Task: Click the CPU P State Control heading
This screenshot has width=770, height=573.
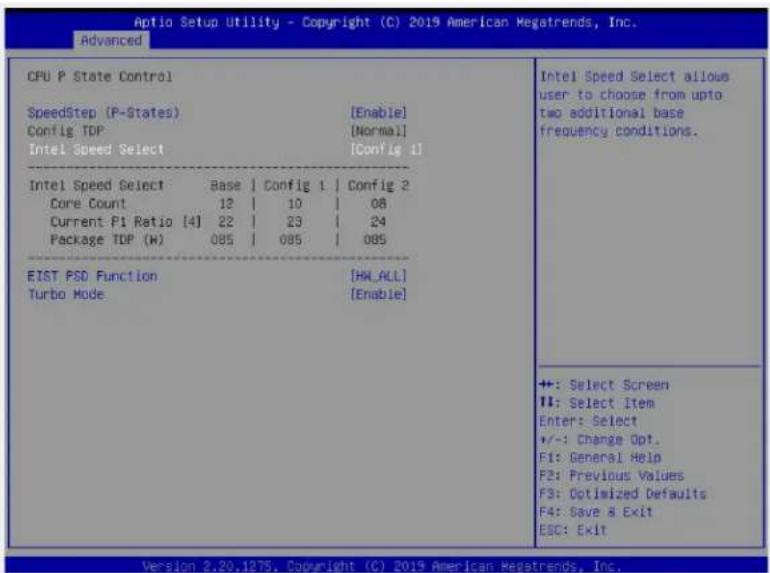Action: [100, 77]
